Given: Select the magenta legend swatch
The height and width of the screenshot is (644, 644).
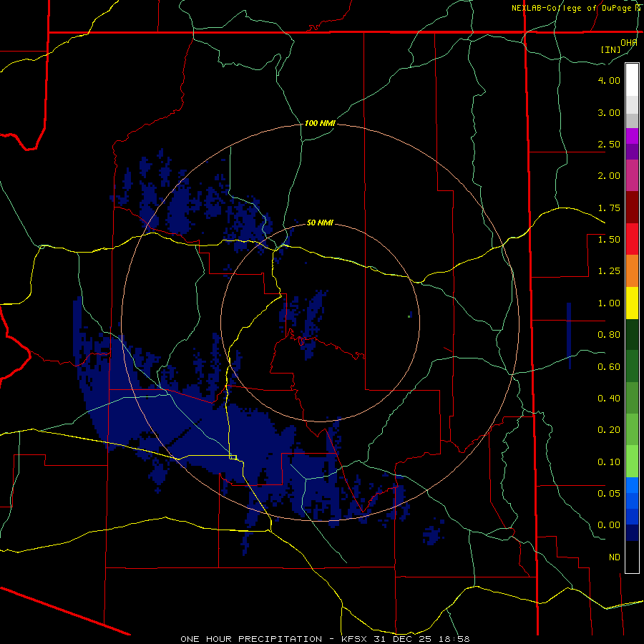Looking at the screenshot, I should point(632,176).
